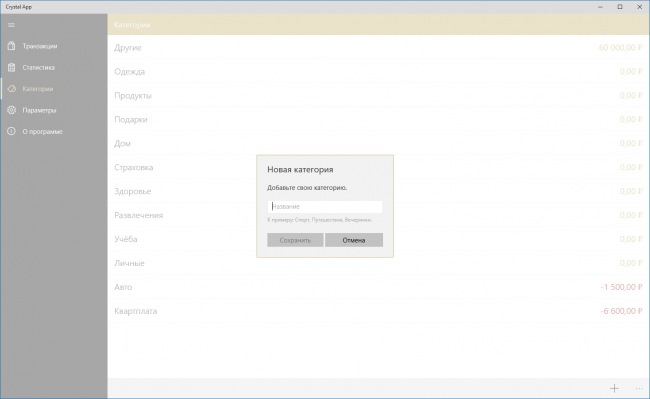Select the Продукты category row
Image resolution: width=650 pixels, height=399 pixels.
pos(378,95)
